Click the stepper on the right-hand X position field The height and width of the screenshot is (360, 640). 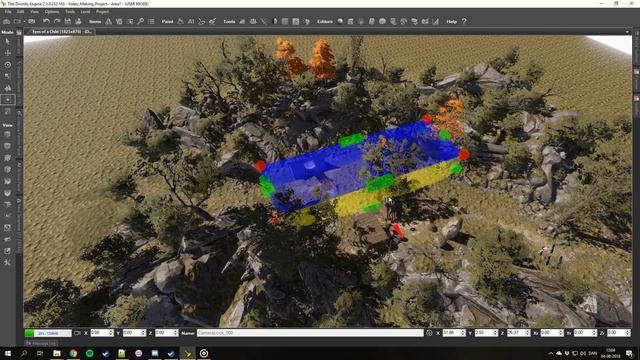tap(463, 333)
